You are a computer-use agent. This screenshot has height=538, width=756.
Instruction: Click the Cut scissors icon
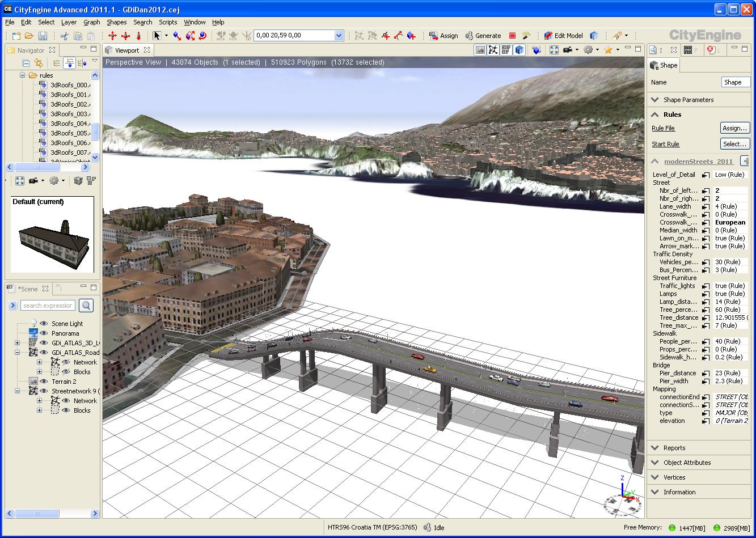(64, 36)
